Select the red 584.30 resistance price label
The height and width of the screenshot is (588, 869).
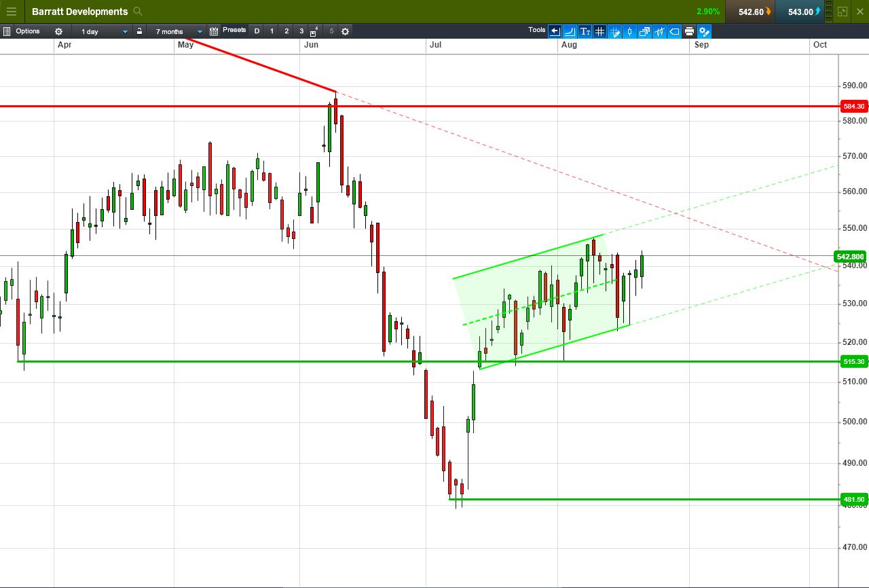853,107
